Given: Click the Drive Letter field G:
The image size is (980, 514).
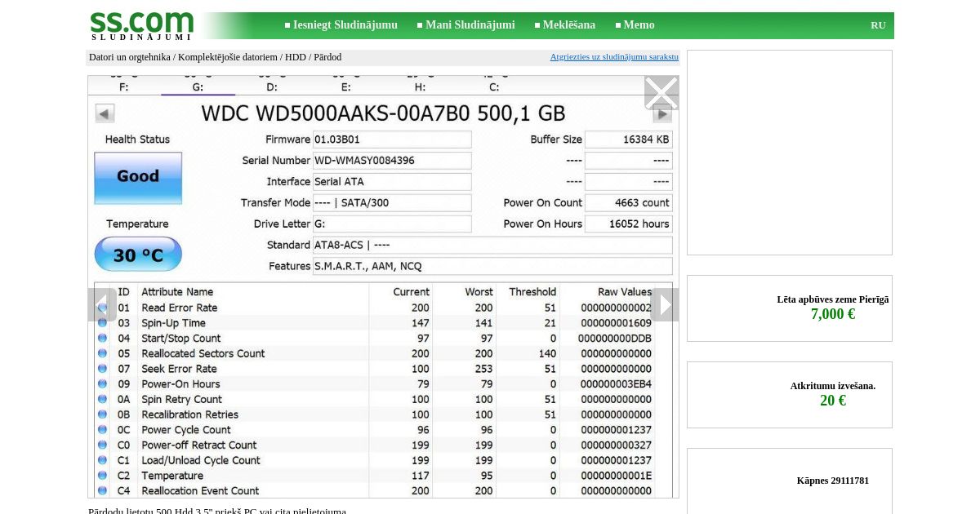Looking at the screenshot, I should click(392, 224).
